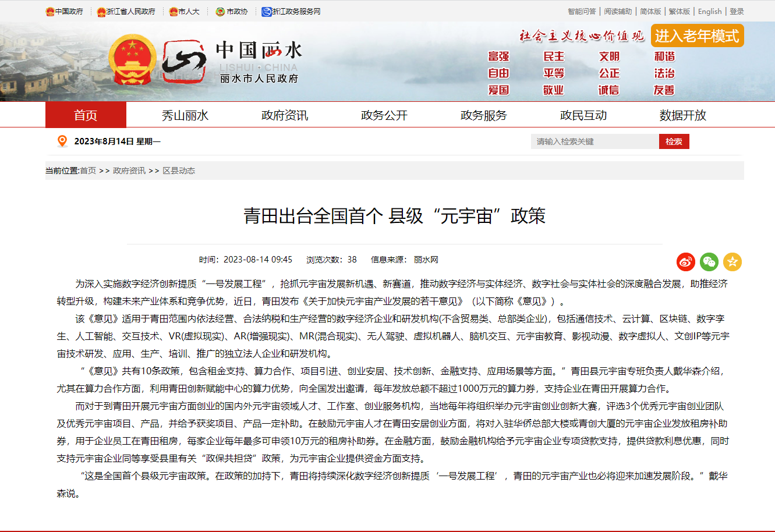Click the date text 2023年8月14日 星期一
Viewport: 775px width, 532px height.
click(x=117, y=141)
